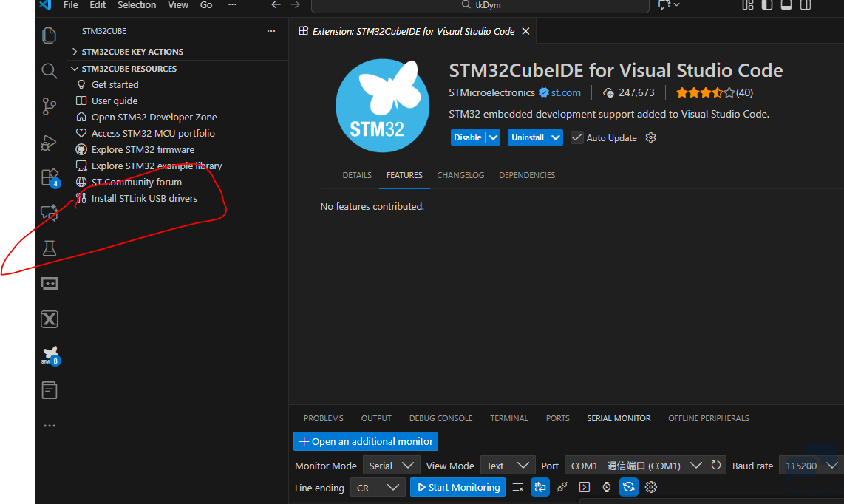The height and width of the screenshot is (504, 844).
Task: Switch to the CHANGELOG tab
Action: coord(460,175)
